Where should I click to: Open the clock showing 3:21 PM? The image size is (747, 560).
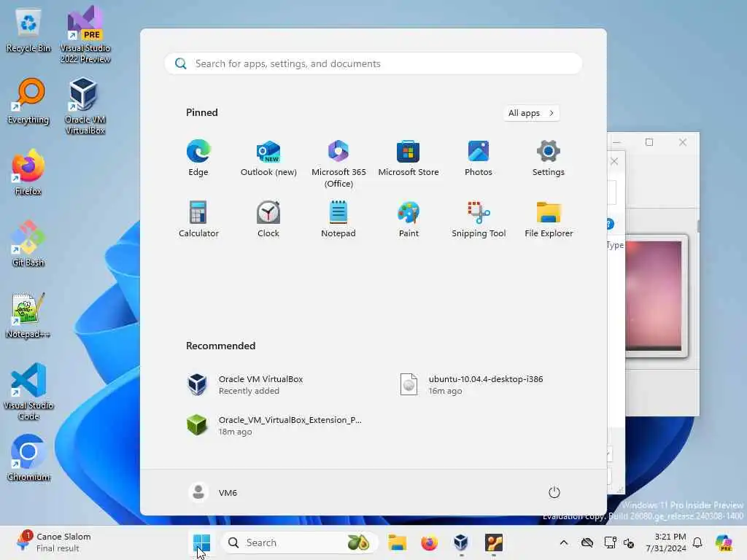666,542
